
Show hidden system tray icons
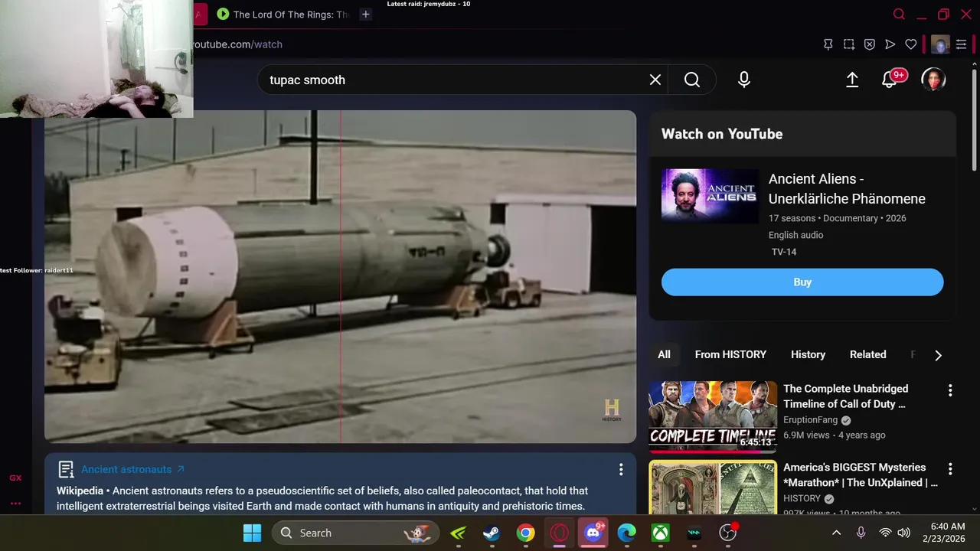837,533
